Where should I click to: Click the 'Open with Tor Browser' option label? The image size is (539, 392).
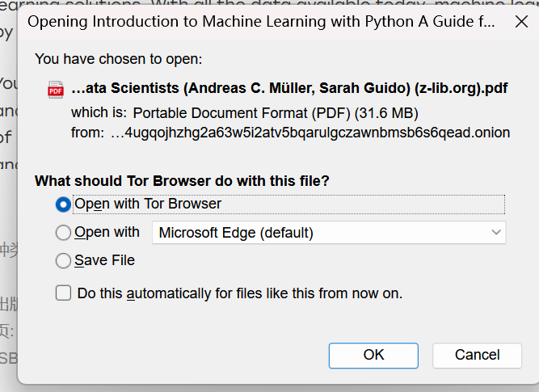(148, 204)
